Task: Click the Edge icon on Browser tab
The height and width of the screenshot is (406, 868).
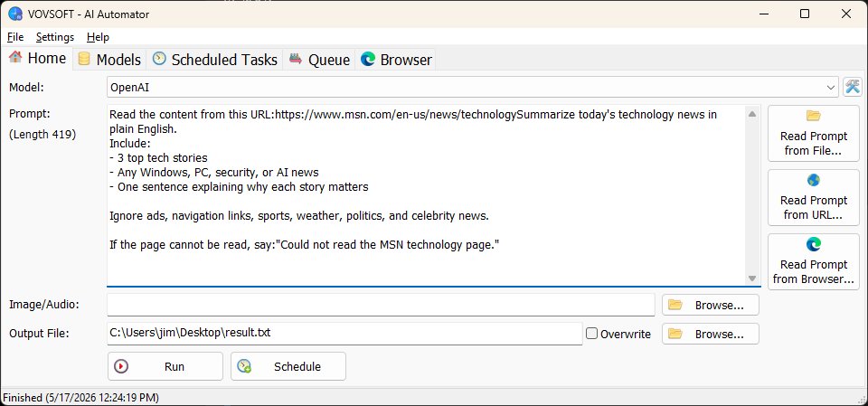Action: tap(368, 59)
